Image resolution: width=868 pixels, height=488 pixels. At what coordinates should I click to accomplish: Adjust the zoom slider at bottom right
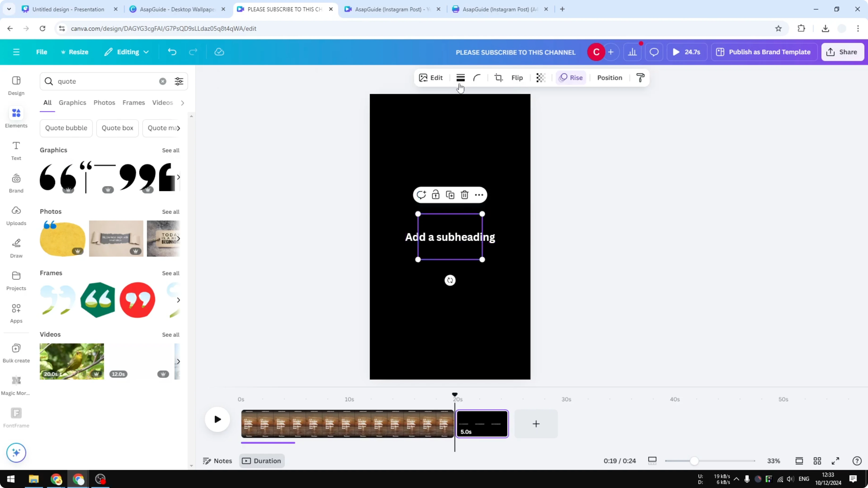[694, 461]
